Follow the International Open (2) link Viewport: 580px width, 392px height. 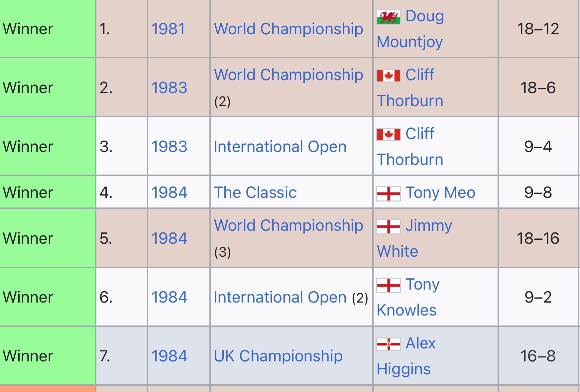280,297
